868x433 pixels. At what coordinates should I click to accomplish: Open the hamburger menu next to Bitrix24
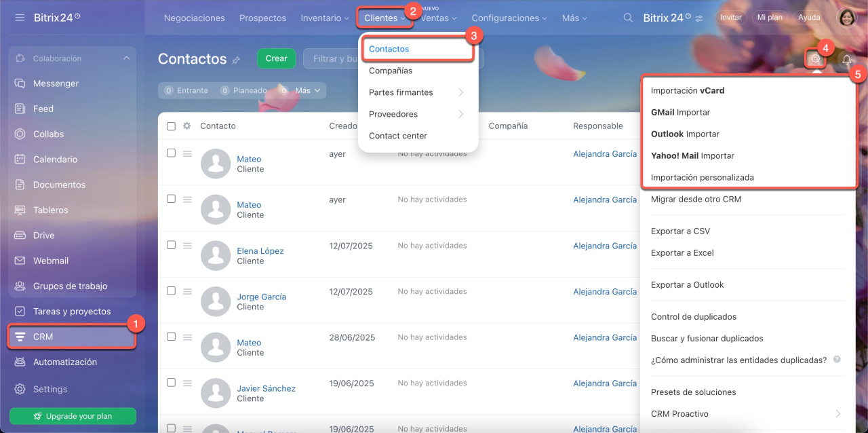coord(20,17)
